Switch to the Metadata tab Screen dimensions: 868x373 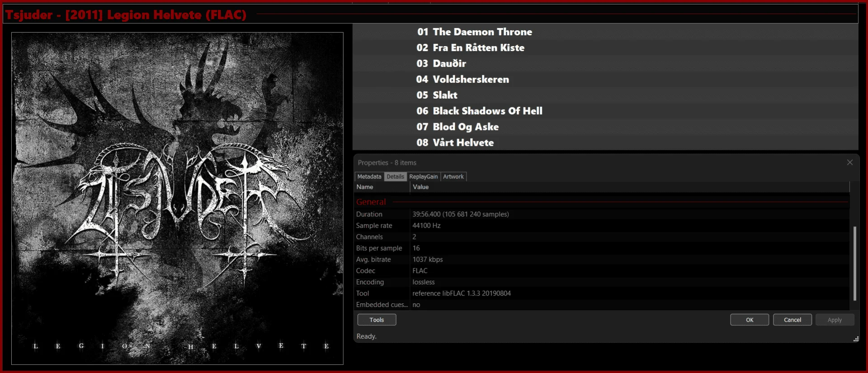[x=369, y=177]
